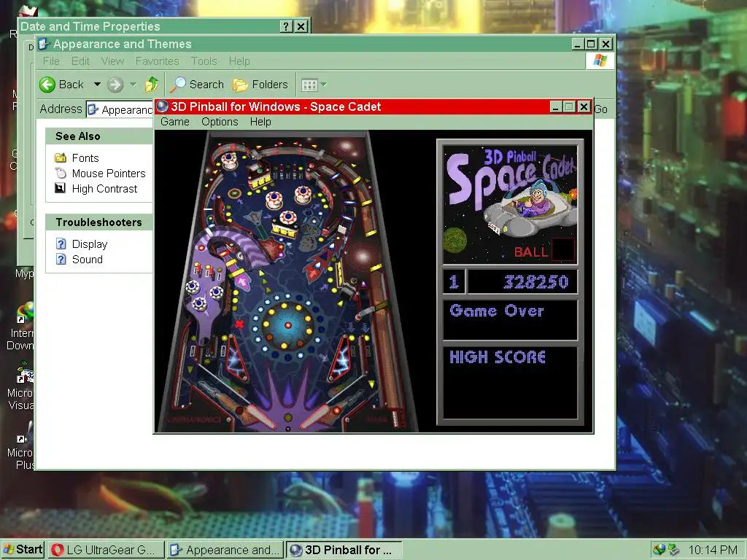Image resolution: width=747 pixels, height=560 pixels.
Task: Open File menu in Appearance and Themes
Action: [51, 61]
